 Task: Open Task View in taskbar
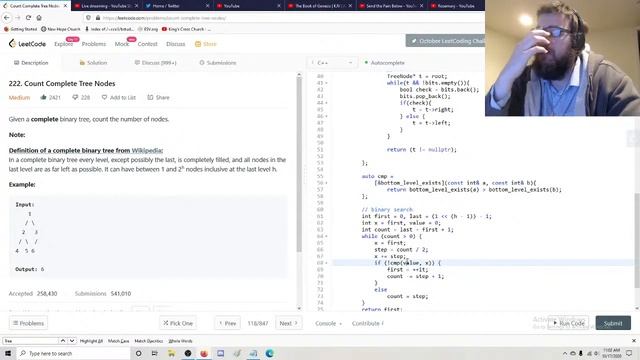click(x=155, y=353)
